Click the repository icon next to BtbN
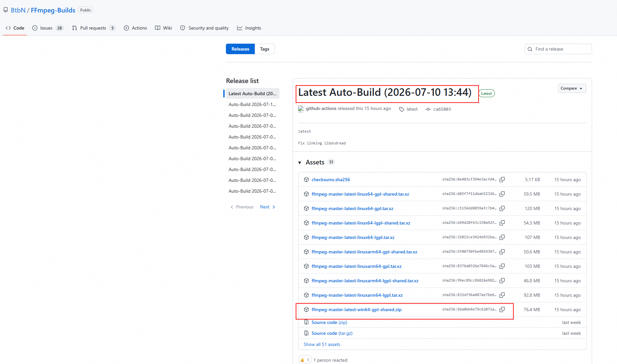617x364 pixels. point(6,10)
